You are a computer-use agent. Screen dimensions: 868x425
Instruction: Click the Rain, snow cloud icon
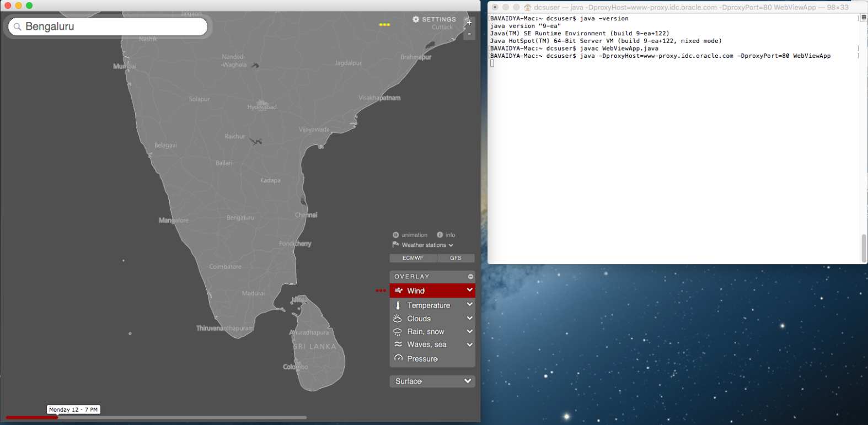(x=398, y=332)
